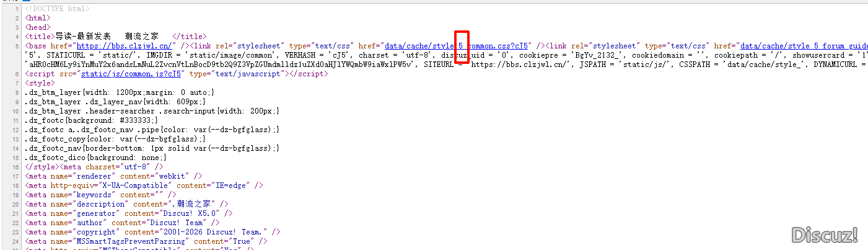Click the X-UA-Compatible meta tag line
Image resolution: width=868 pixels, height=250 pixels.
pyautogui.click(x=144, y=185)
